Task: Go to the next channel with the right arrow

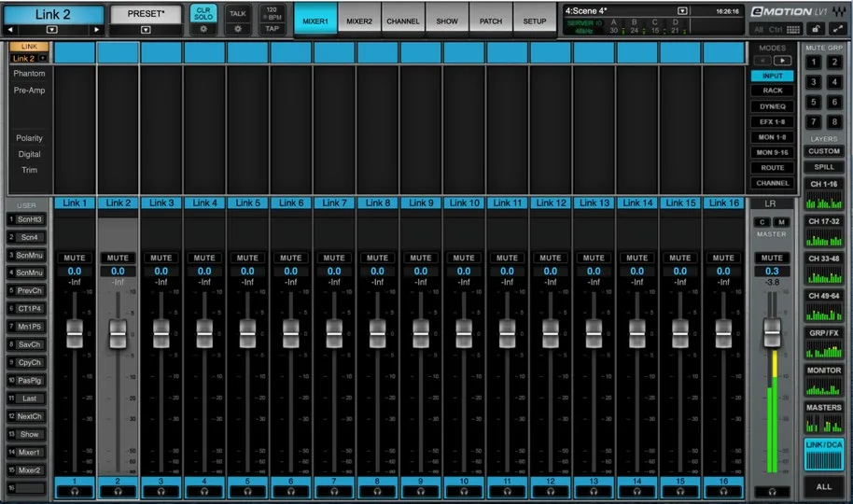Action: (96, 29)
